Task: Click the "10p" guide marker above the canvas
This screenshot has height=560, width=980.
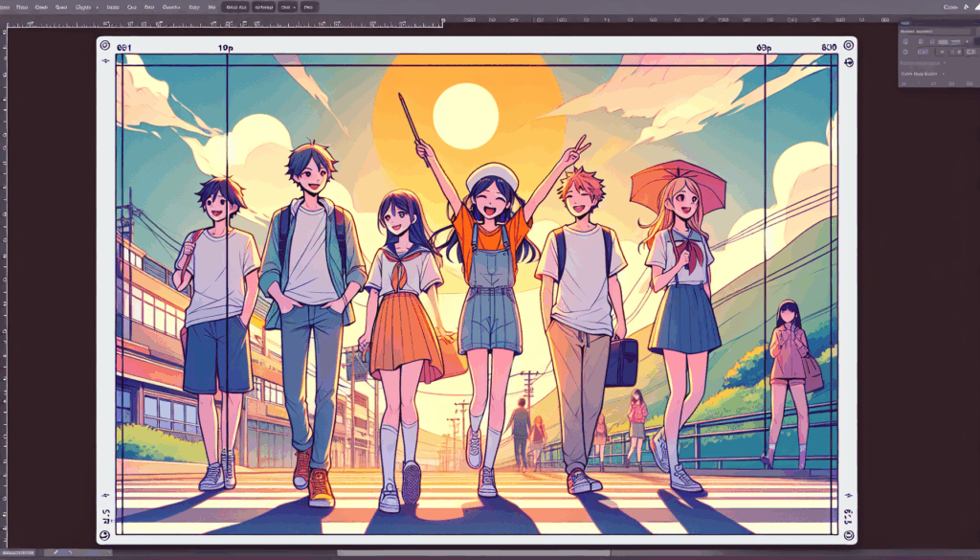Action: click(225, 46)
